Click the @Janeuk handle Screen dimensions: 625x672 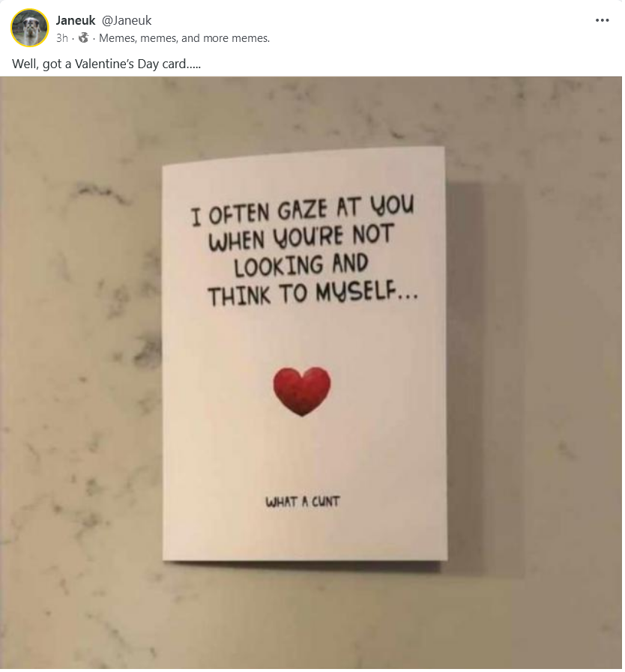tap(127, 20)
